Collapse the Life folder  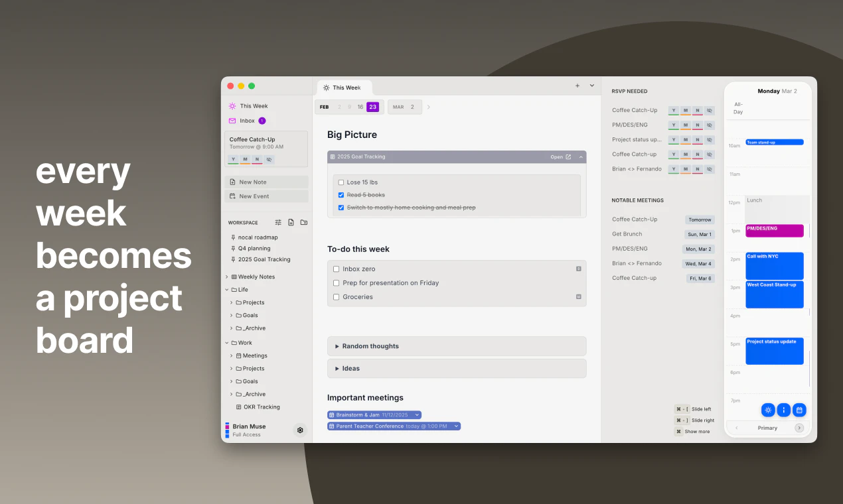tap(226, 290)
